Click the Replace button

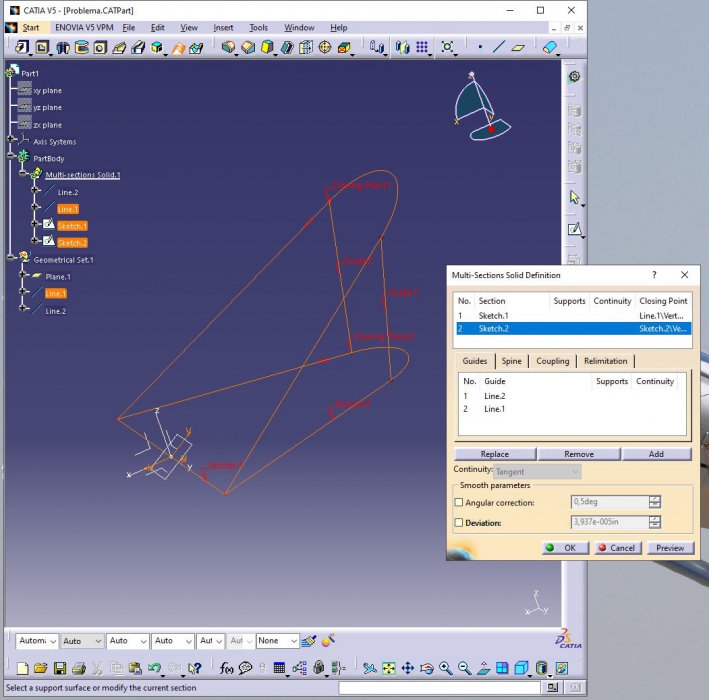tap(495, 454)
